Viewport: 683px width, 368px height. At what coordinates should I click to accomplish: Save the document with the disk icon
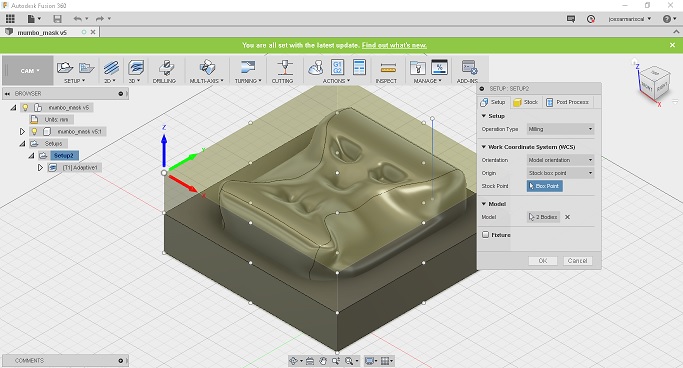pos(57,19)
